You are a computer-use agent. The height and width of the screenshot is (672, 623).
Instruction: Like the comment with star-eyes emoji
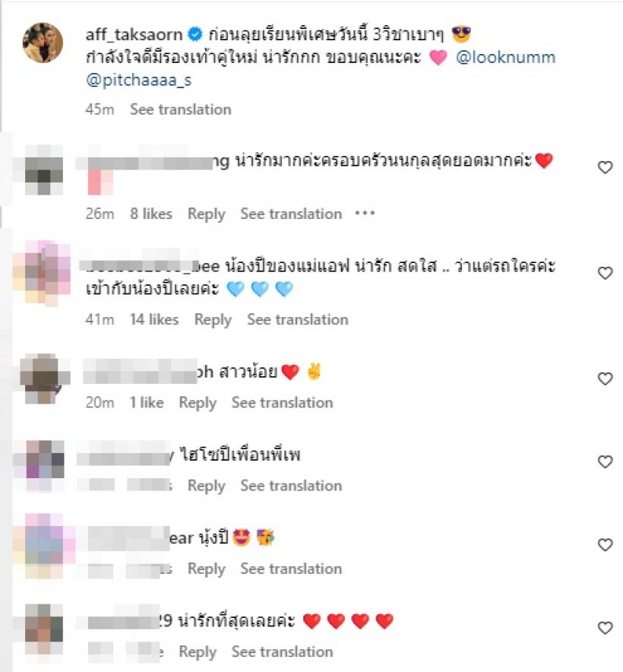pos(605,545)
